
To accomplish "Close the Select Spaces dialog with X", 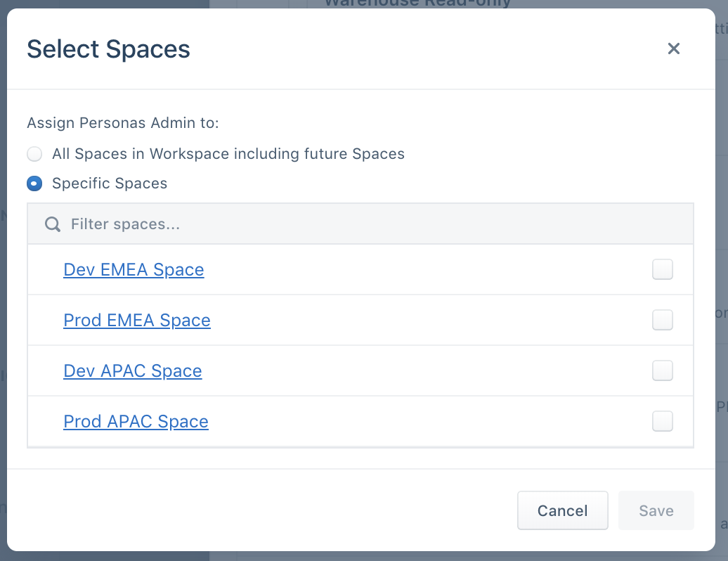I will pyautogui.click(x=674, y=49).
